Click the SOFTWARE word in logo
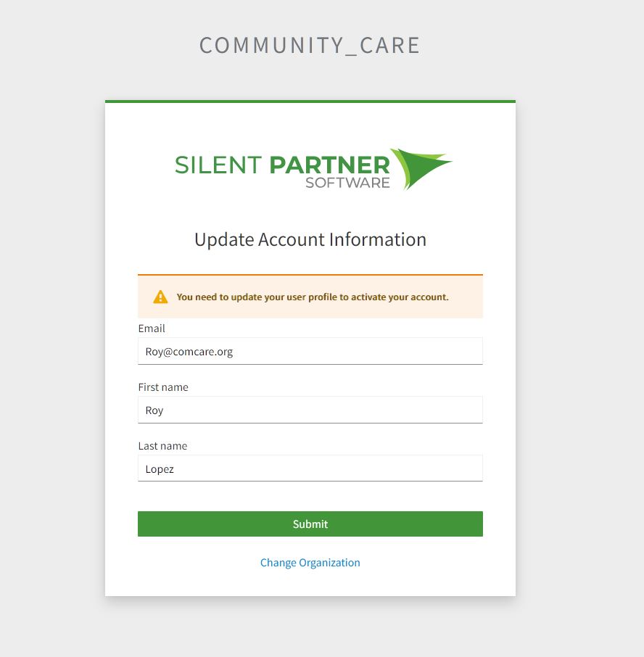This screenshot has height=657, width=644. 347,183
